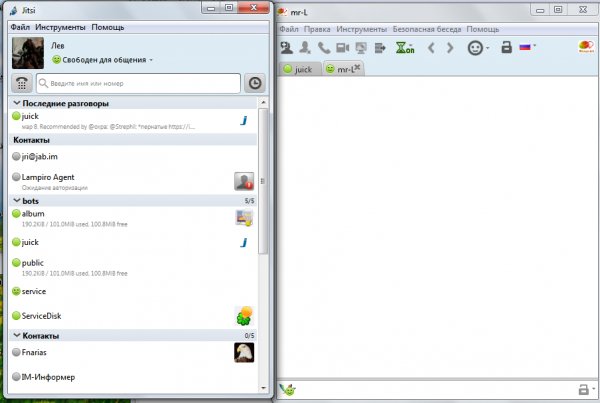
Task: Open Помощь menu in Jitsi window
Action: point(108,27)
